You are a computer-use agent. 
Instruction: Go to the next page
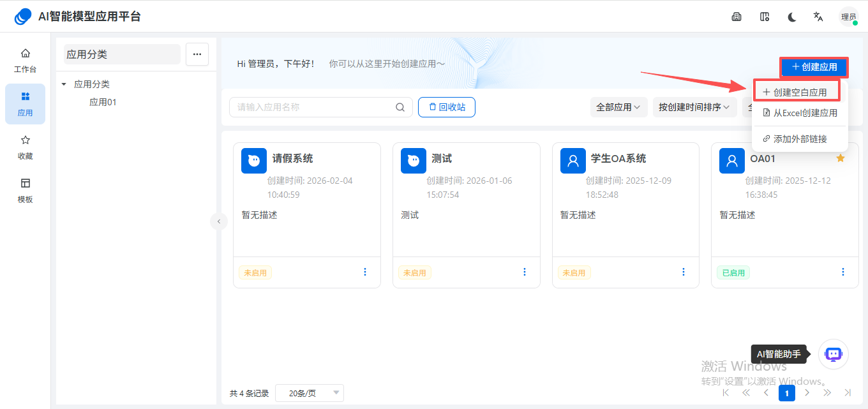pos(807,393)
